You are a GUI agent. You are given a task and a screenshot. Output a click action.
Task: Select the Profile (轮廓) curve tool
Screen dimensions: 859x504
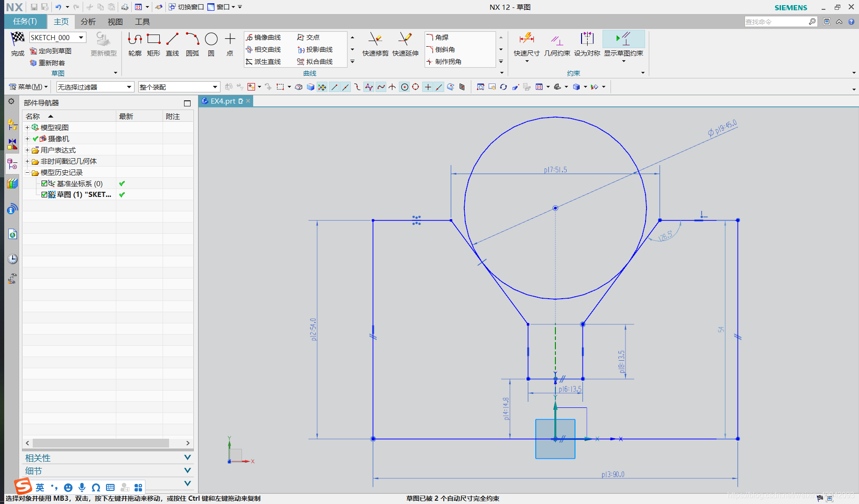135,44
